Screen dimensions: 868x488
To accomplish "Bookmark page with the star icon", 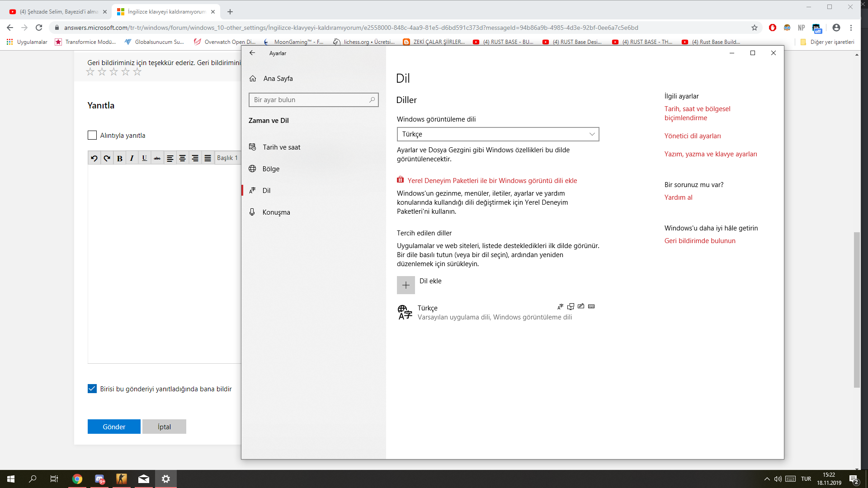I will pyautogui.click(x=754, y=28).
